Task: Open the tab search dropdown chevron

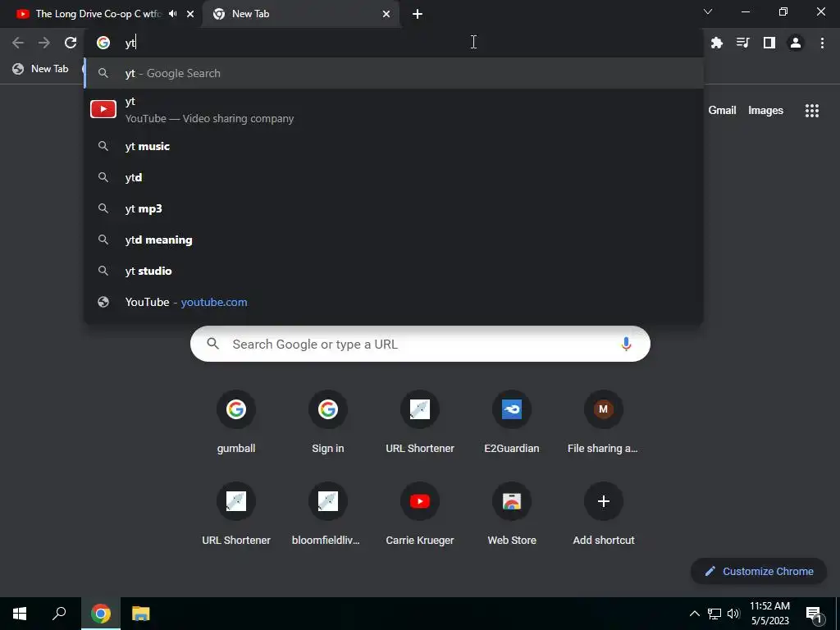Action: [x=708, y=11]
